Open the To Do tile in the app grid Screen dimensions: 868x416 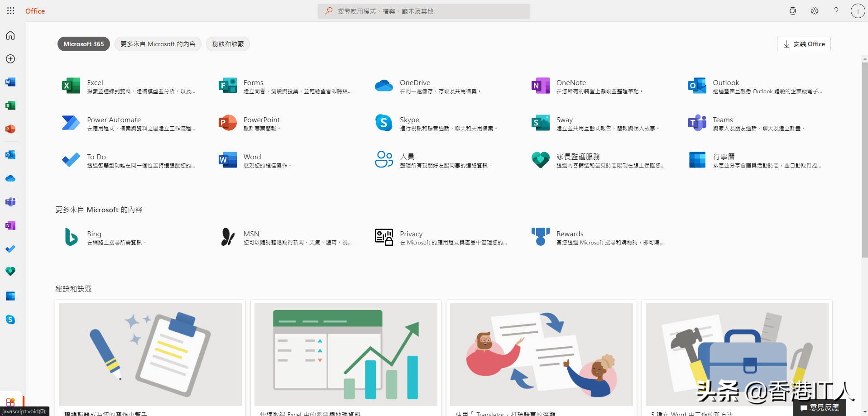129,160
